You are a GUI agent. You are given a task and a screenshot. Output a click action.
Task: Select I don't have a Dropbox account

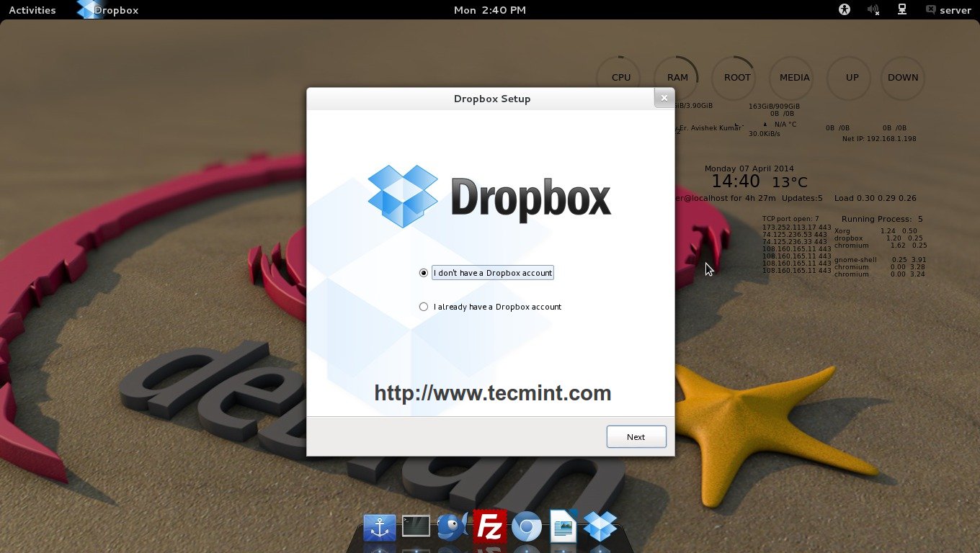[424, 273]
